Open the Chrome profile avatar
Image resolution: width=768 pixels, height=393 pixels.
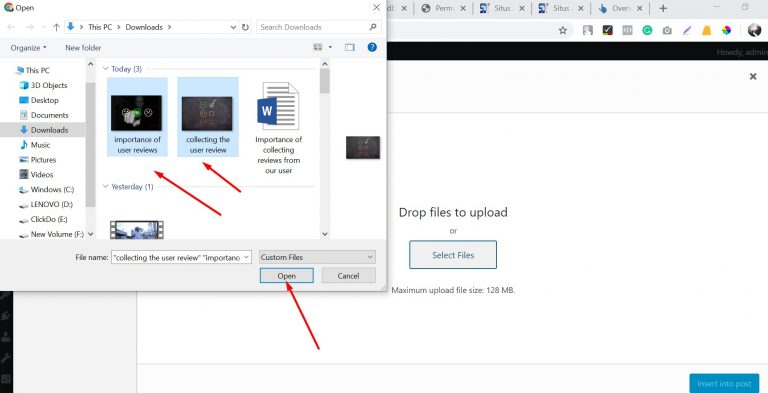coord(754,30)
